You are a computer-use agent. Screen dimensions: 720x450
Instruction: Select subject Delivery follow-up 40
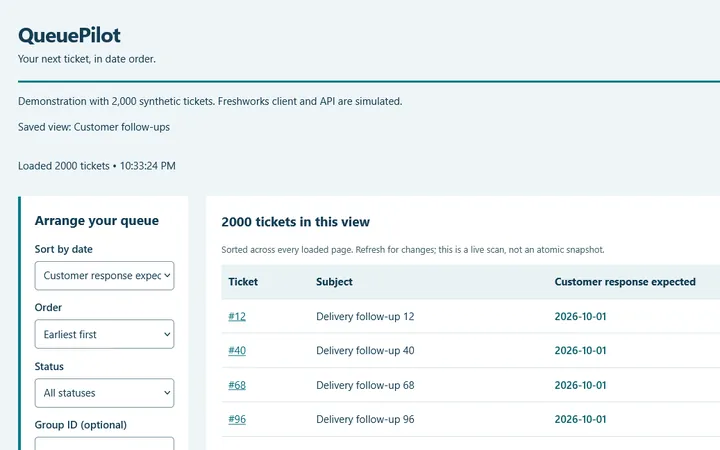click(365, 350)
